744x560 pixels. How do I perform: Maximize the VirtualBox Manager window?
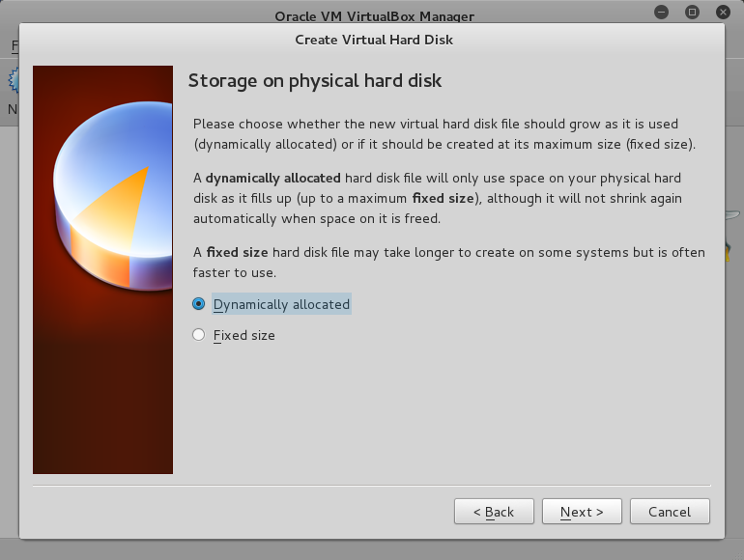692,12
